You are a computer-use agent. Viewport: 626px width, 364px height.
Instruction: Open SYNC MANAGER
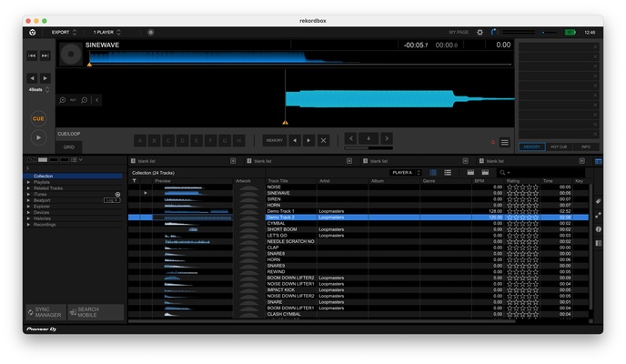[45, 312]
